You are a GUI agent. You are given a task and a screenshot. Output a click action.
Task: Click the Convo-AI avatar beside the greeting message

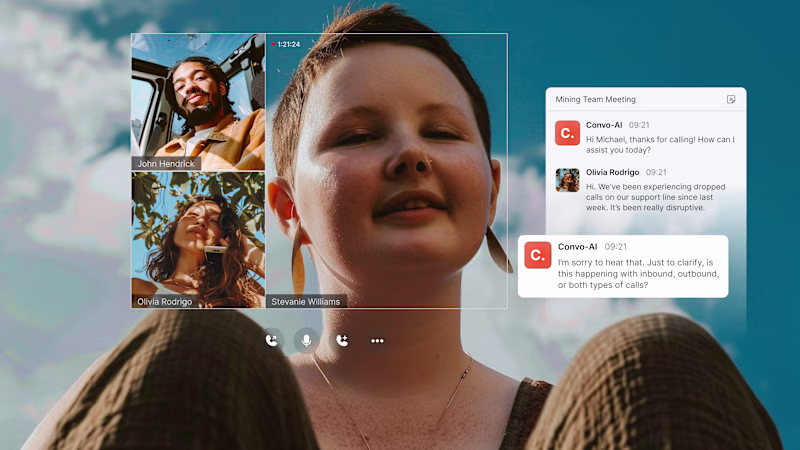[x=567, y=133]
